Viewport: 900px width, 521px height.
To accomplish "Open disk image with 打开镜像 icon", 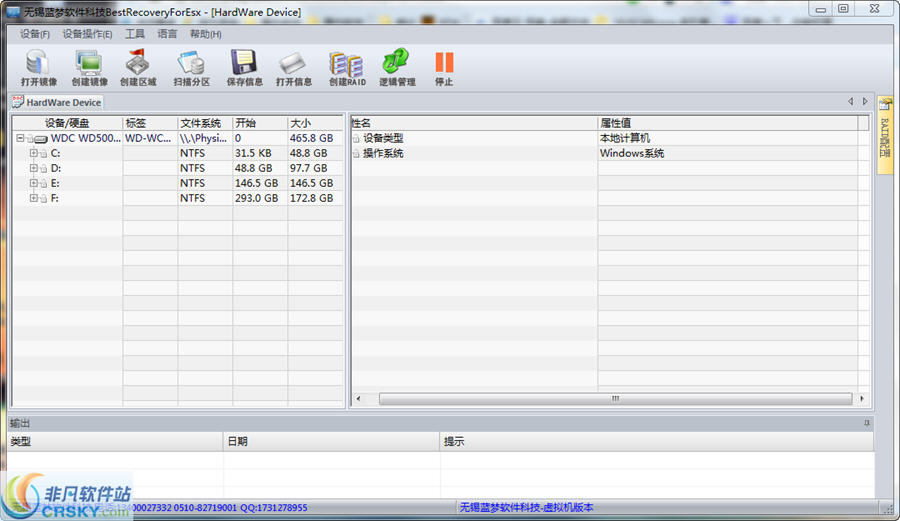I will [38, 68].
